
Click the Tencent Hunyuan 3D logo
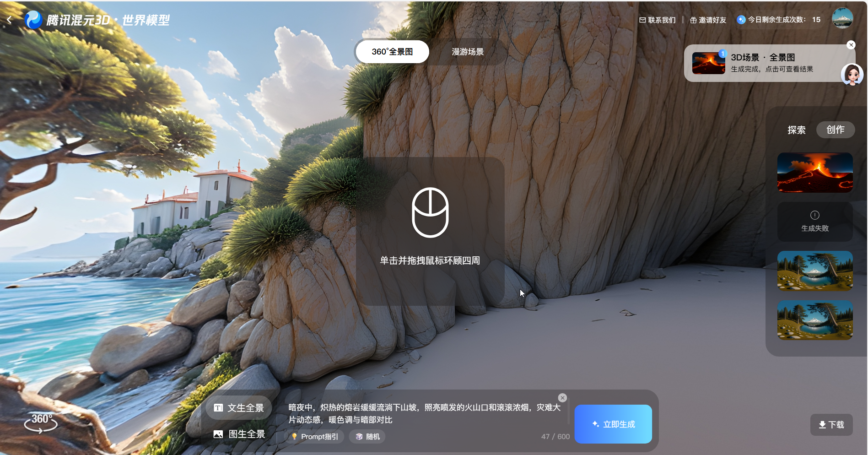97,20
